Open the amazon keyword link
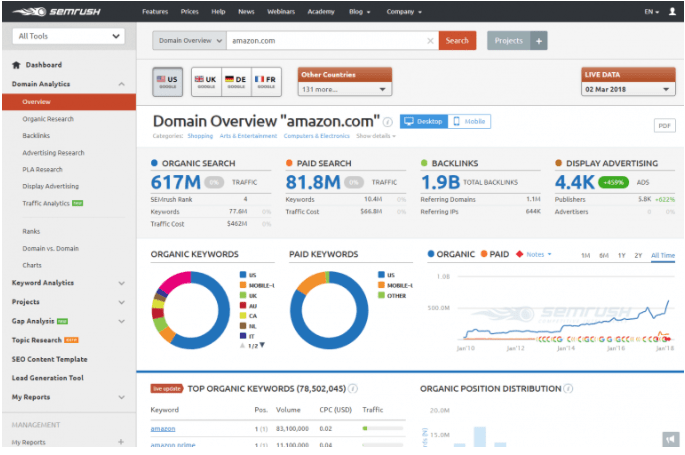Viewport: 685px width, 455px height. tap(163, 429)
